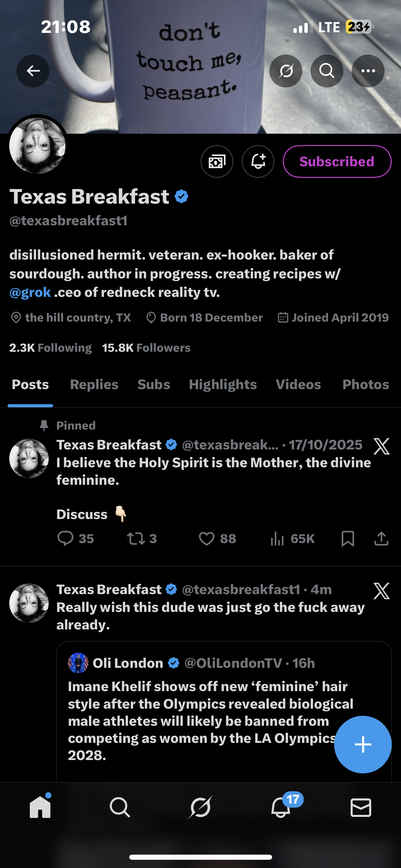Open Grok icon in profile header
The width and height of the screenshot is (401, 868).
(286, 71)
